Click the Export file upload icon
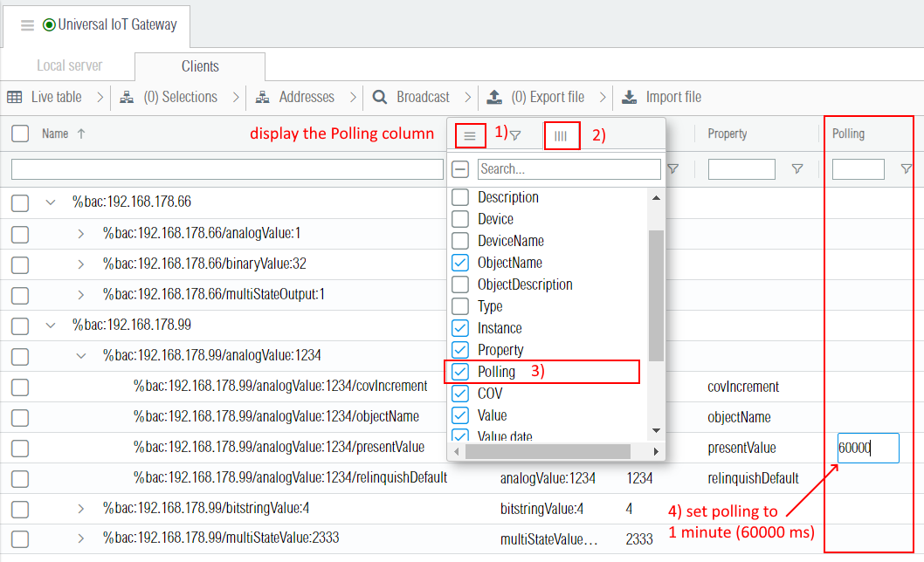Image resolution: width=924 pixels, height=562 pixels. [x=494, y=97]
